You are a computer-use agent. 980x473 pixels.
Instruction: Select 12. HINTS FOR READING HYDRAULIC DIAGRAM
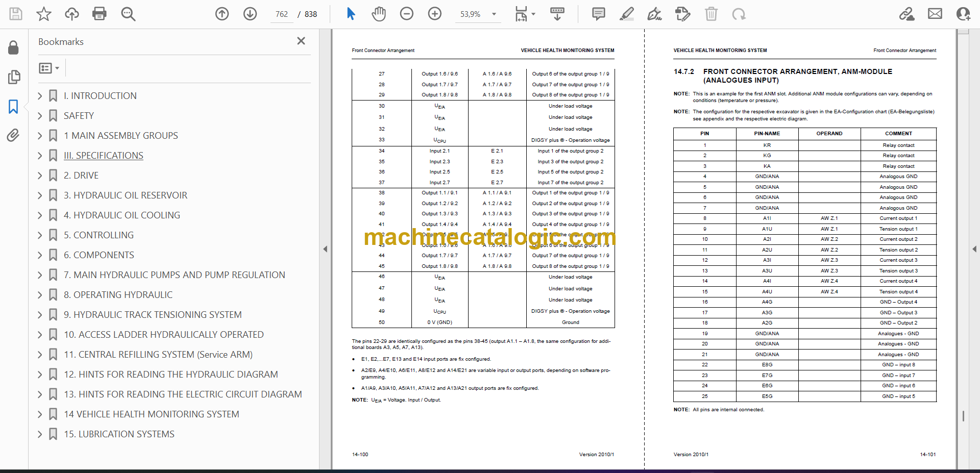171,375
